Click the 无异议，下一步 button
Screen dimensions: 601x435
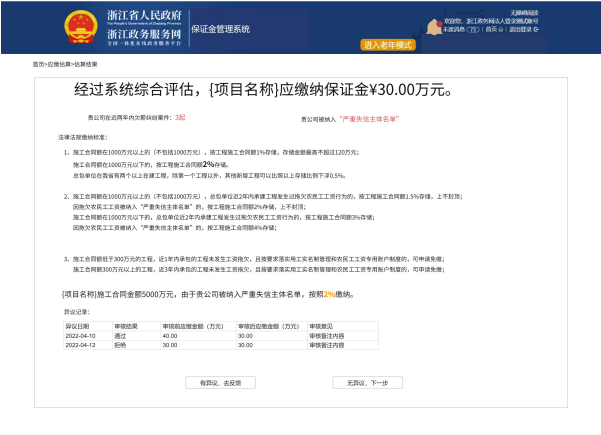click(367, 382)
